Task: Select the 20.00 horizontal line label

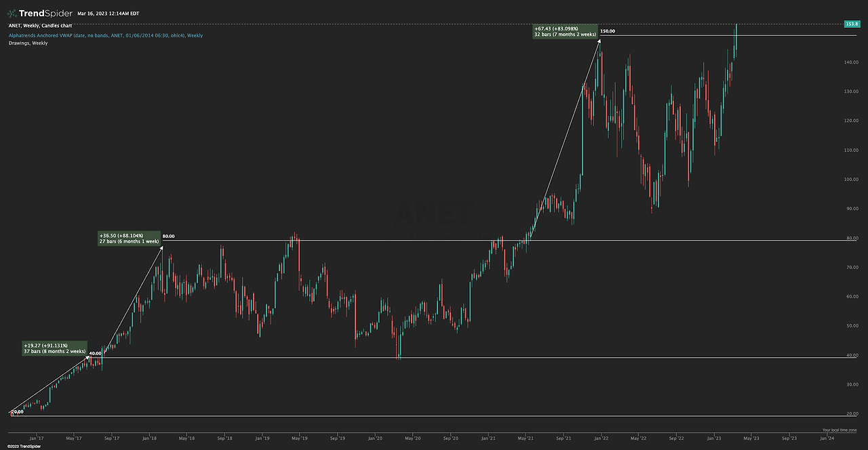Action: click(17, 411)
